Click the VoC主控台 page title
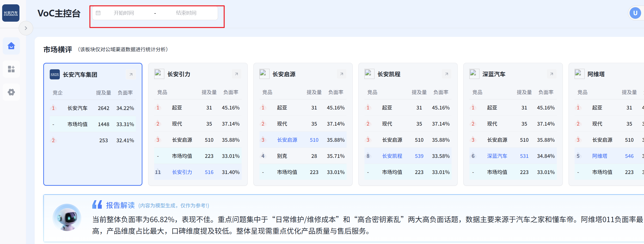 click(59, 13)
